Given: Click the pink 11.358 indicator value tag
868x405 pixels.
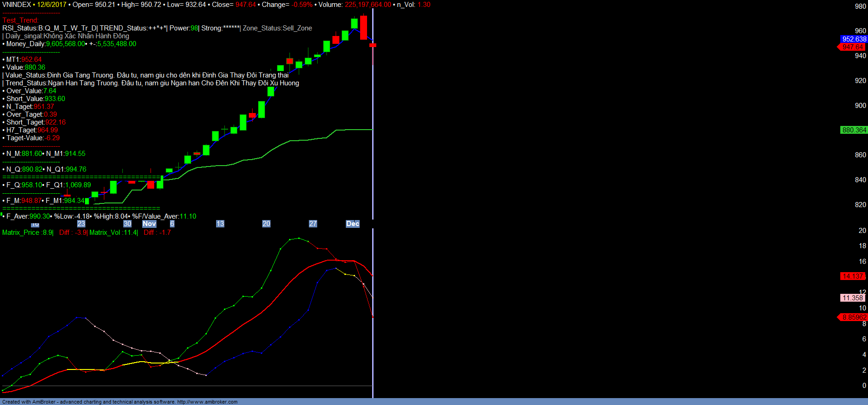Looking at the screenshot, I should point(852,298).
